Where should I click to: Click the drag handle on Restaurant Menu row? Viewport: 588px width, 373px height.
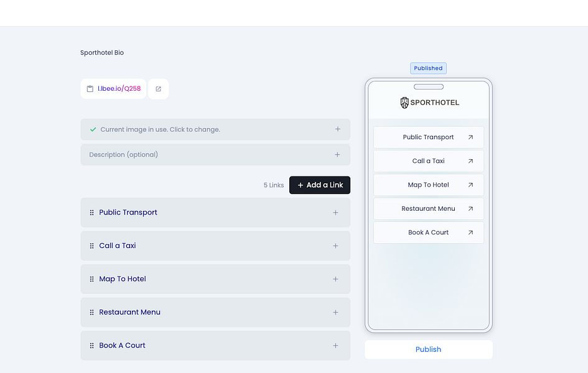pos(92,312)
